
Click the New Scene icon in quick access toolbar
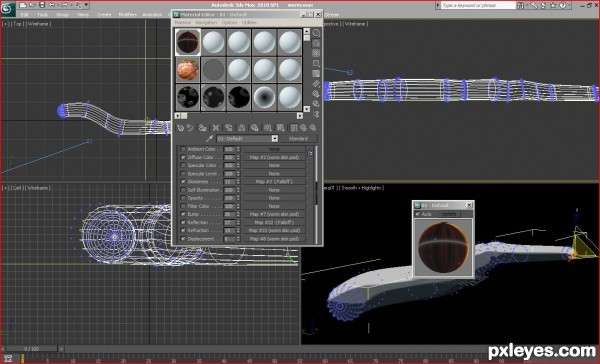(23, 5)
